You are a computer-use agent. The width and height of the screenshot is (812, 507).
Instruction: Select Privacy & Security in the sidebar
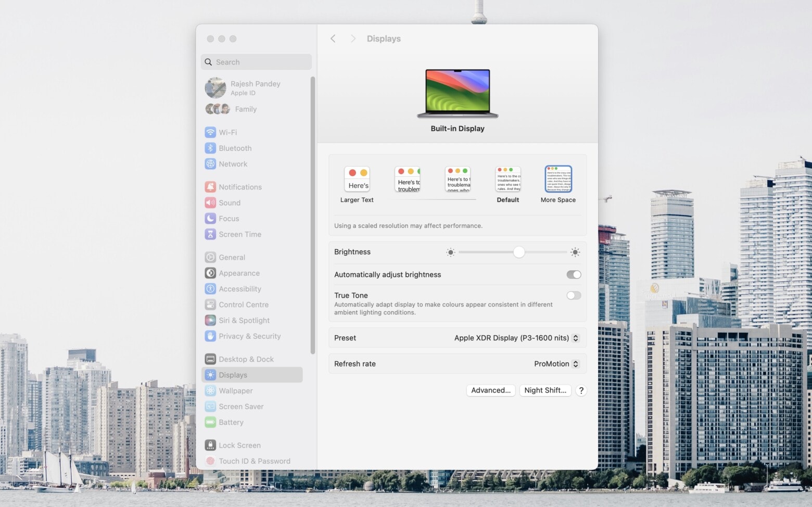[249, 336]
